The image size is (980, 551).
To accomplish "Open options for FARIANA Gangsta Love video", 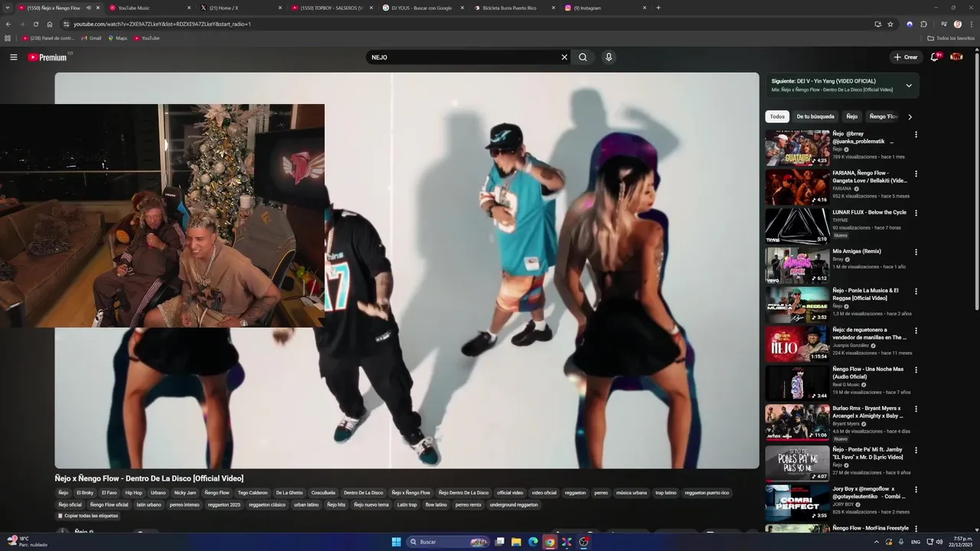I will (916, 174).
